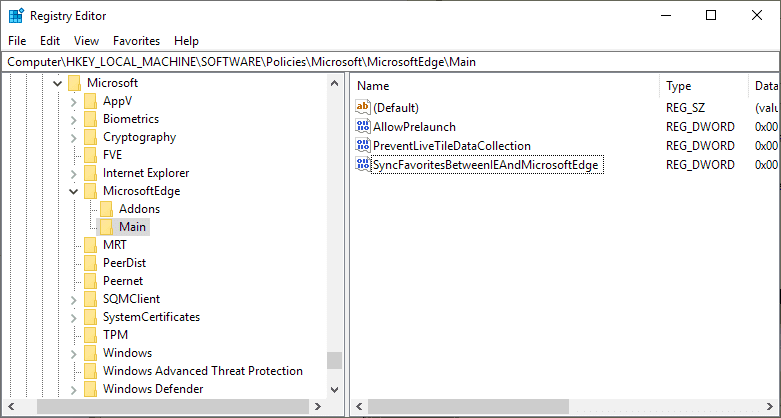Click the SyncFavoritesBetweenIEAndMicrosoftEdge DWORD icon
Viewport: 781px width, 418px height.
(x=363, y=164)
